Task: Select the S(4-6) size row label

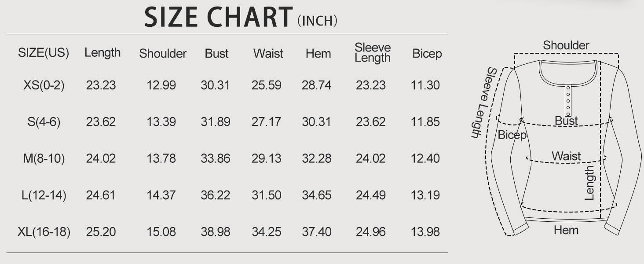Action: pyautogui.click(x=44, y=122)
